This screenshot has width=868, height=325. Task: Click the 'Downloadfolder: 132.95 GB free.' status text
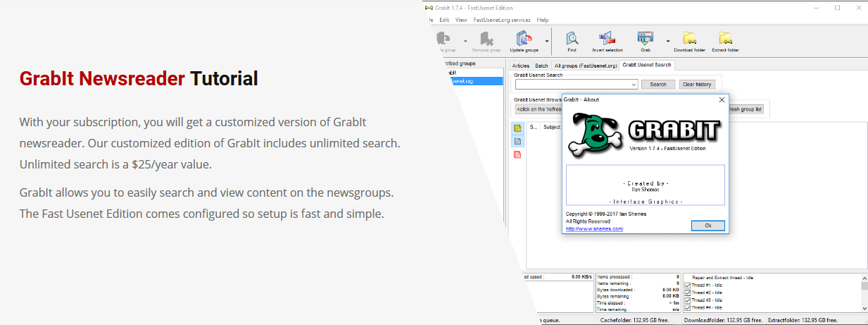[723, 319]
